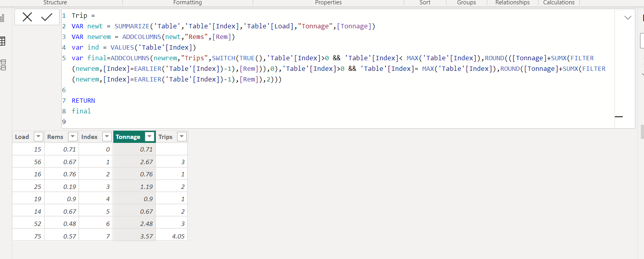644x259 pixels.
Task: Select Index cell with value 4
Action: (96, 199)
